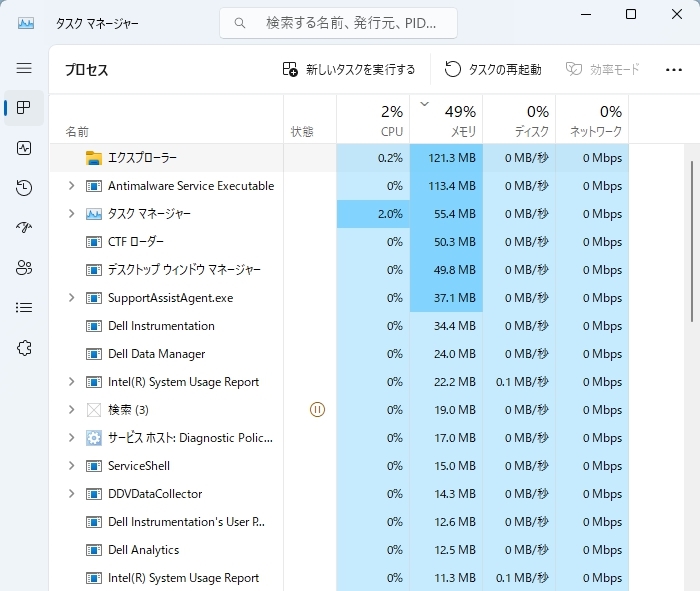
Task: Click the サービス ホスト gear icon
Action: [94, 438]
